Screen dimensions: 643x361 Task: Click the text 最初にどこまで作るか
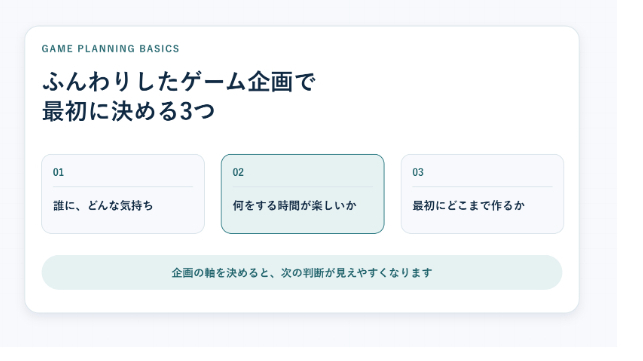coord(469,206)
